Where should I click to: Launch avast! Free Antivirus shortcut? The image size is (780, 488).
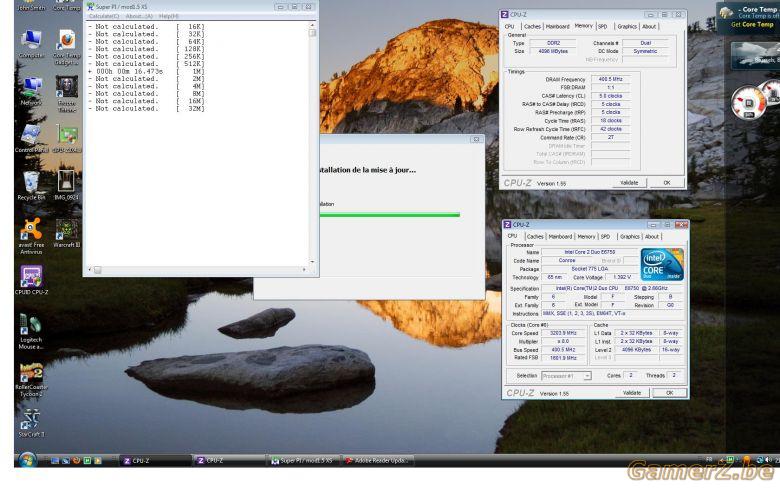point(31,236)
